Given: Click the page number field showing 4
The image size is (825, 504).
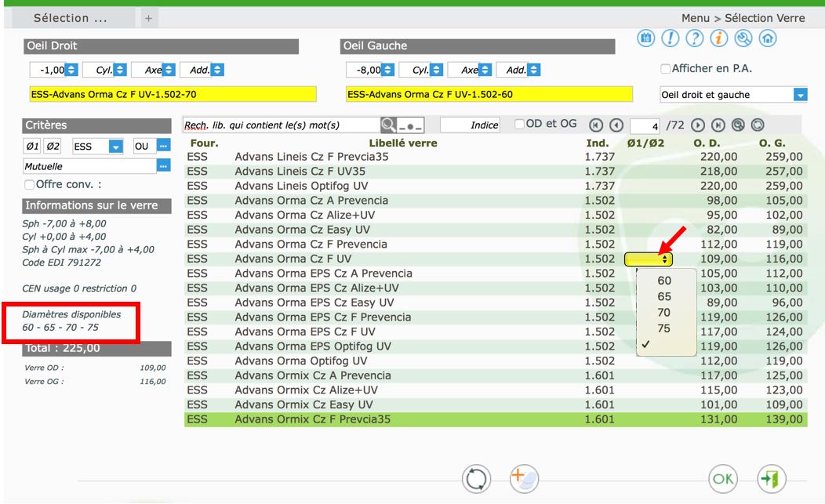Looking at the screenshot, I should tap(645, 125).
